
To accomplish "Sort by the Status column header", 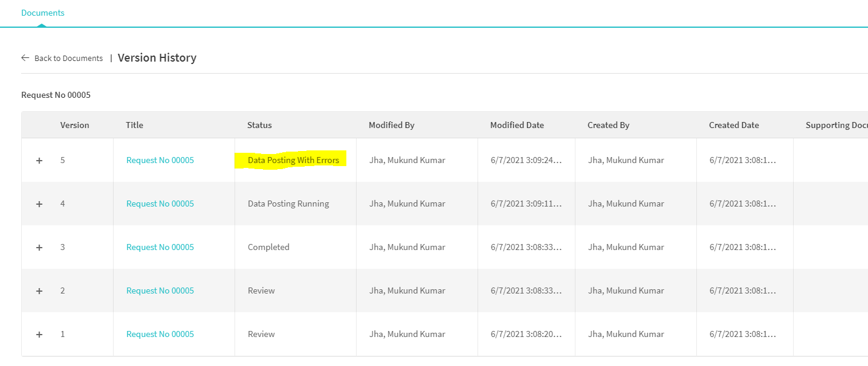I will (259, 126).
